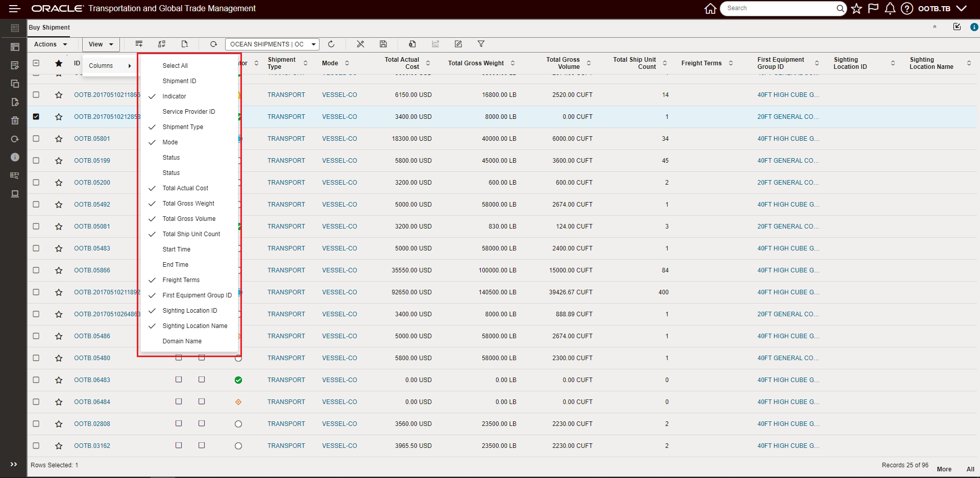Open the Actions dropdown menu
980x478 pixels.
click(x=50, y=44)
